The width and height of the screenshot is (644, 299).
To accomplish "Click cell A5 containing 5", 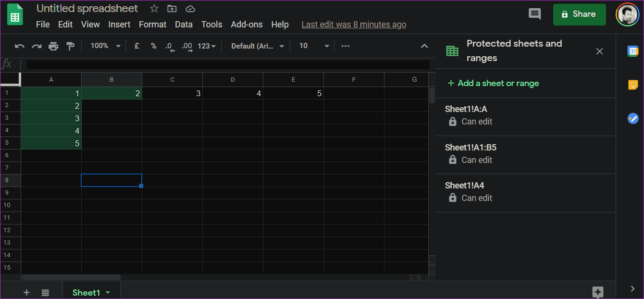I will 51,143.
